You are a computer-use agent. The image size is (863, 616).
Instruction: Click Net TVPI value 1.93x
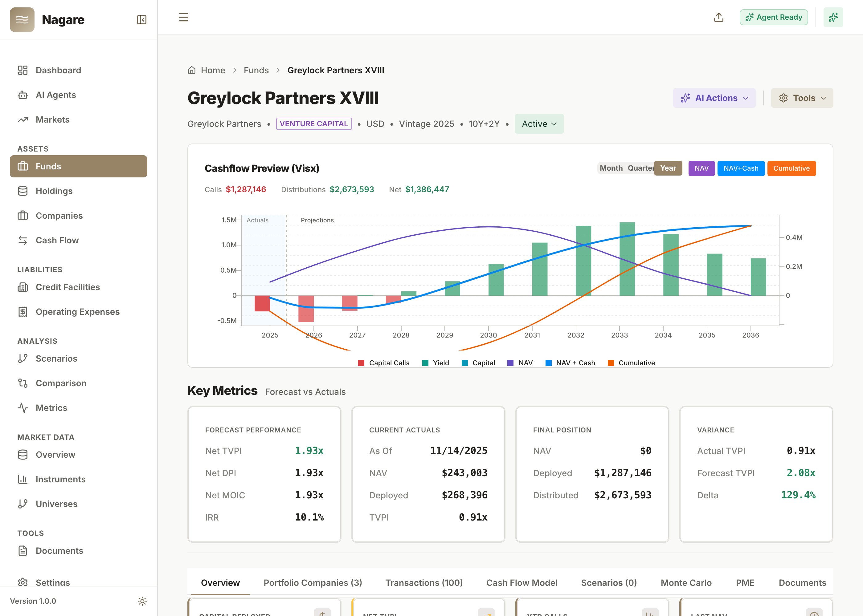(x=309, y=451)
